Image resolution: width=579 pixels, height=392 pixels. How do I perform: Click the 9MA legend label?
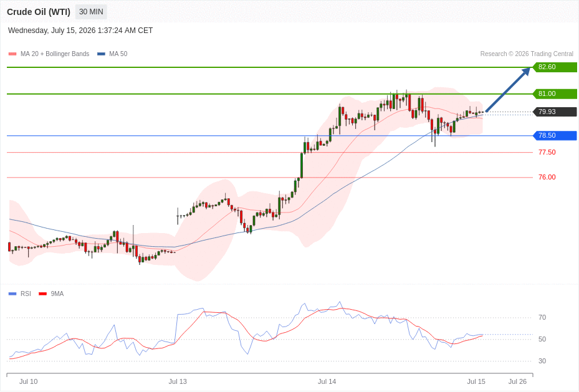click(x=57, y=294)
